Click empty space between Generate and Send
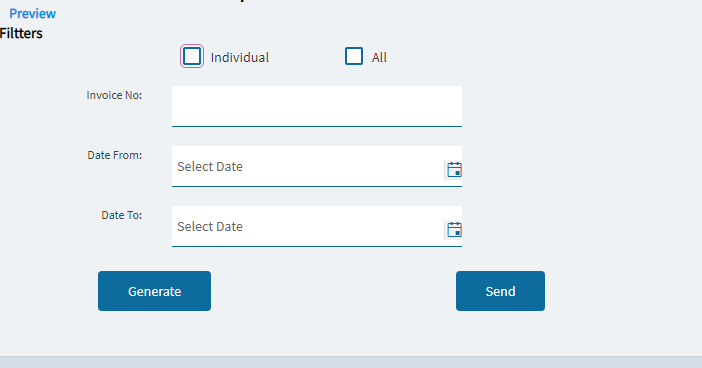 (x=334, y=291)
